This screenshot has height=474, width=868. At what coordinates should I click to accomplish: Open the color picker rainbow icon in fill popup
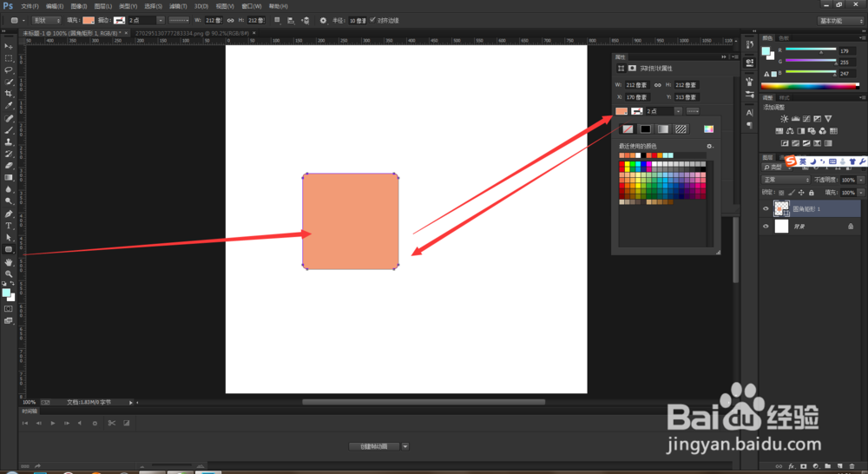(x=708, y=129)
